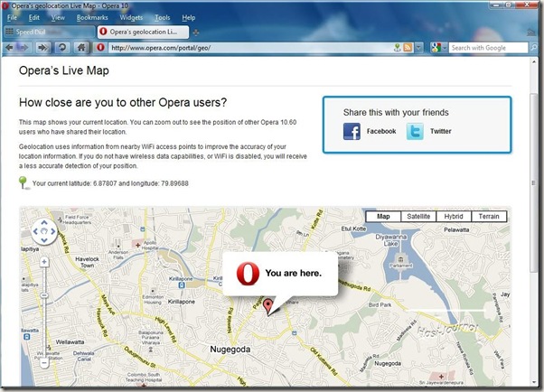Click the Fast Forward button

coord(42,48)
